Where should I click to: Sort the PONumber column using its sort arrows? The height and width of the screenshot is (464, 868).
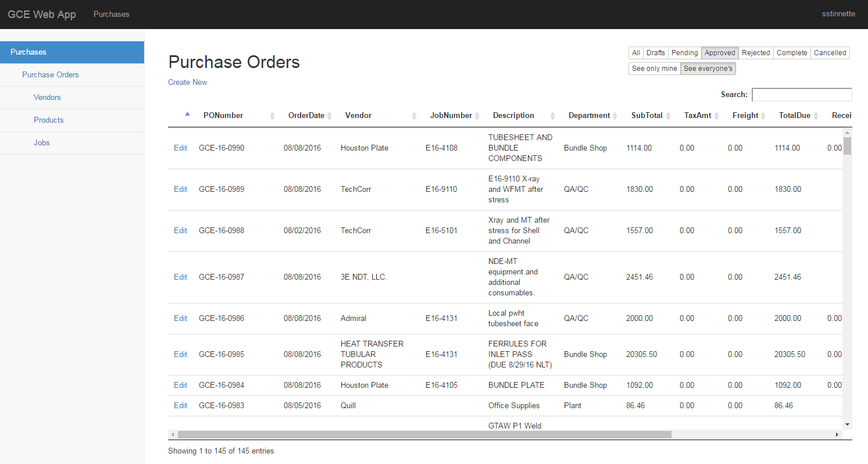pyautogui.click(x=272, y=115)
